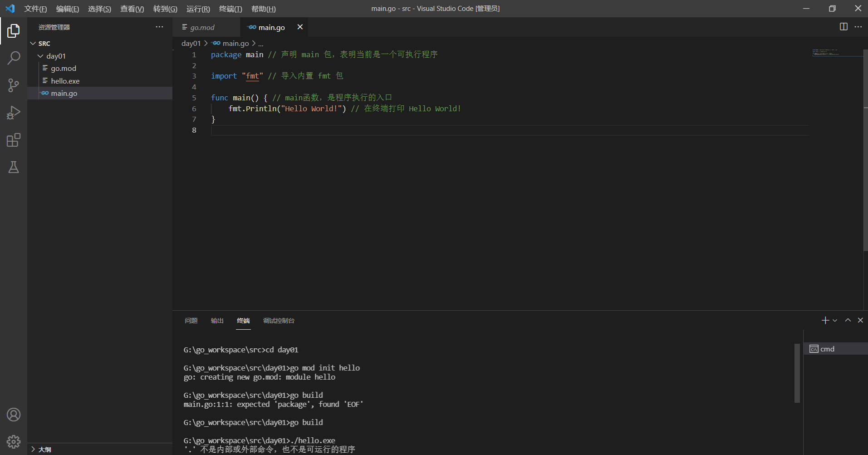
Task: Click the breadcrumb ellipsis symbol segment
Action: [261, 44]
